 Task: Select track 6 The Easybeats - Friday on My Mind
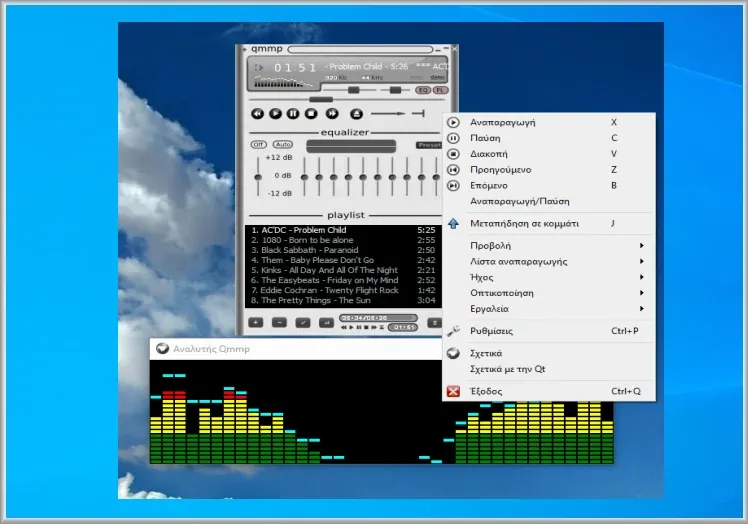tap(343, 280)
